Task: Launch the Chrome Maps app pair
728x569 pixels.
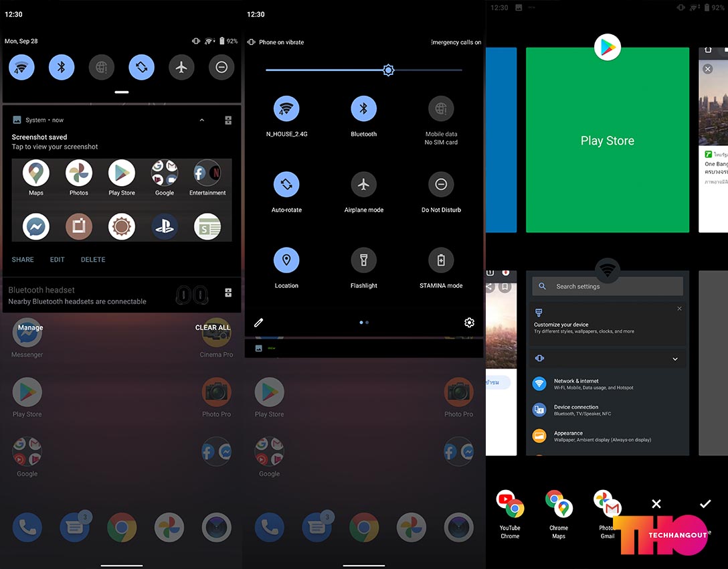Action: [559, 515]
